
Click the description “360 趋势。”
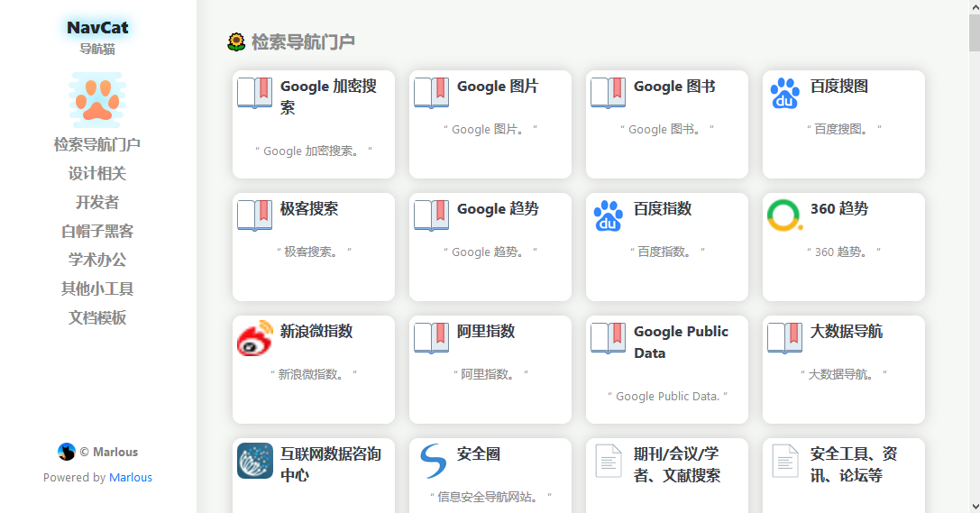pos(844,252)
